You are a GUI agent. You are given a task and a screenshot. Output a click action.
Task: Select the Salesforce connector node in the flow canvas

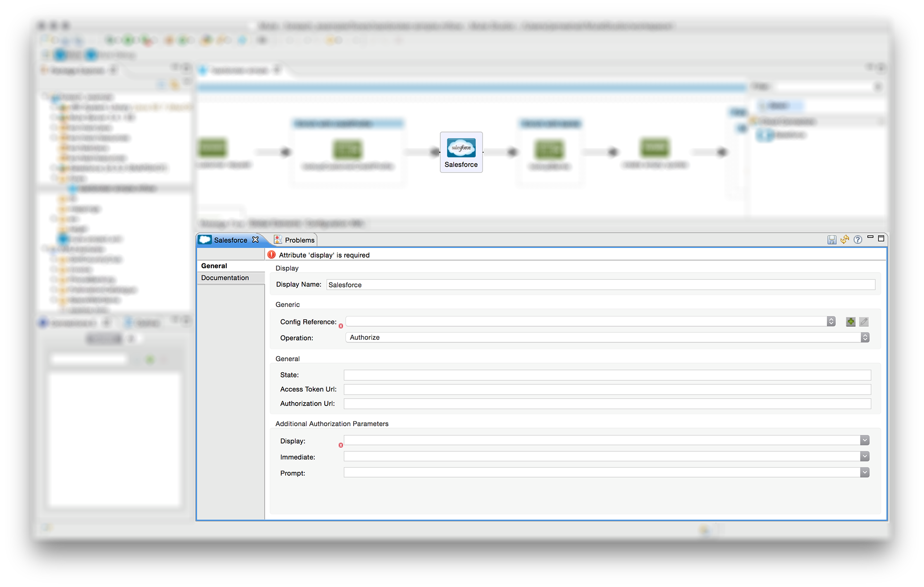(461, 152)
